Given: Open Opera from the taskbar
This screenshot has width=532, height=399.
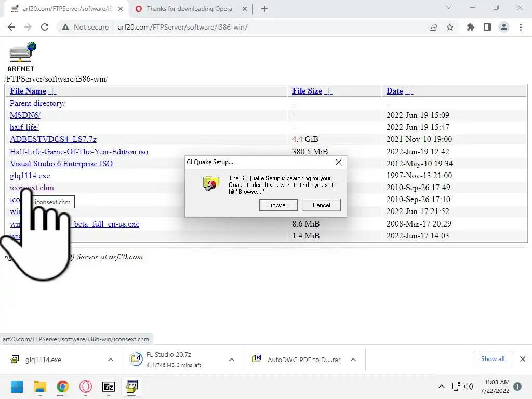Looking at the screenshot, I should tap(86, 387).
